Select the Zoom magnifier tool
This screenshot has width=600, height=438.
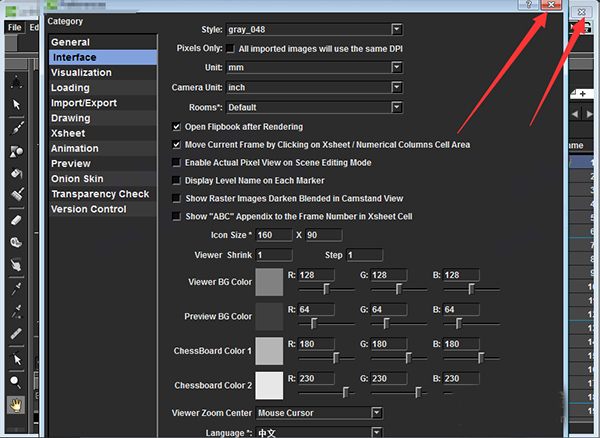tap(17, 381)
